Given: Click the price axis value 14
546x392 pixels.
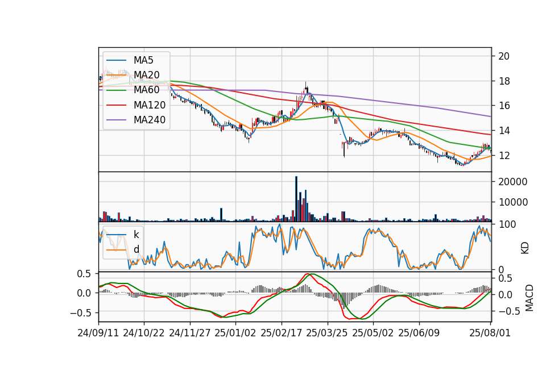Looking at the screenshot, I should coord(504,131).
